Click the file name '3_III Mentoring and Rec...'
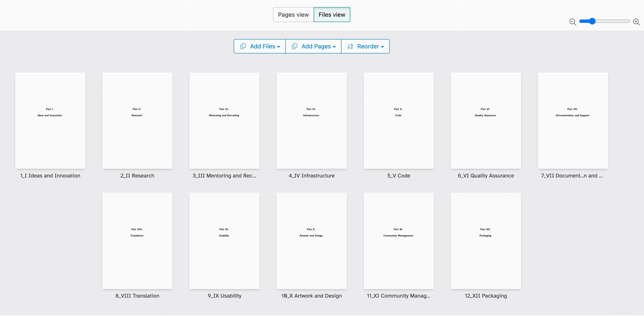Screen dimensions: 644x316 [x=224, y=176]
